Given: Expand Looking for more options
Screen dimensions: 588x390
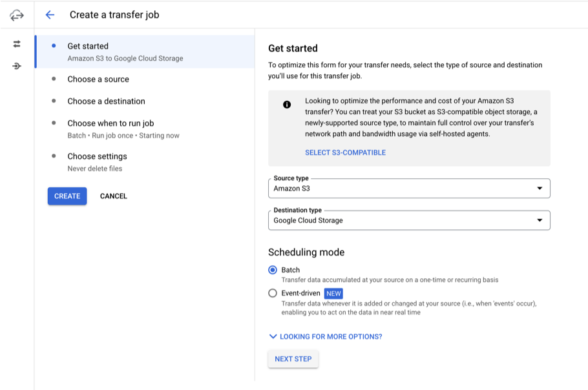Looking at the screenshot, I should click(x=326, y=336).
